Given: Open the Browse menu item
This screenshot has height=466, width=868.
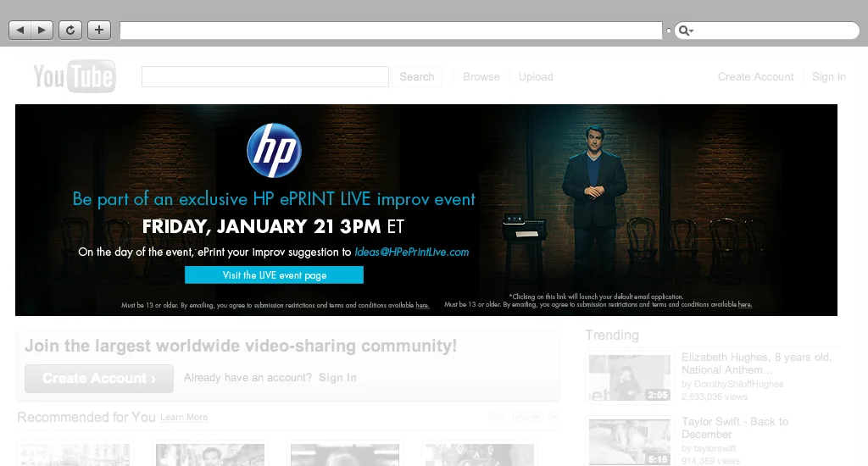Looking at the screenshot, I should coord(481,76).
